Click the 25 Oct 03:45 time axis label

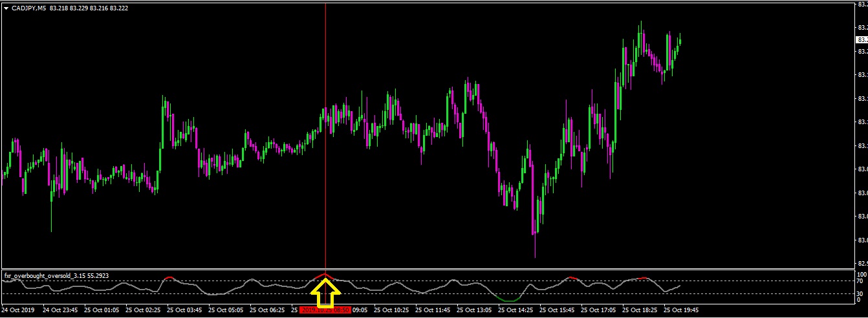click(x=185, y=310)
